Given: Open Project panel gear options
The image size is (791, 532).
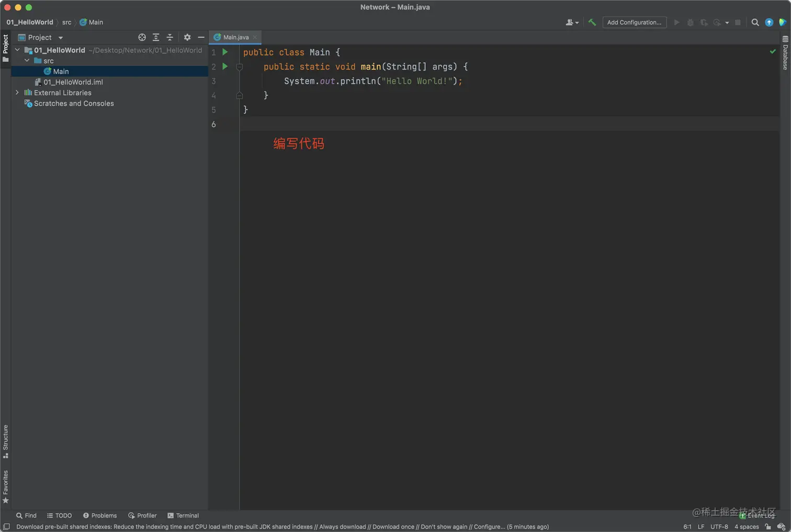Looking at the screenshot, I should click(x=187, y=38).
